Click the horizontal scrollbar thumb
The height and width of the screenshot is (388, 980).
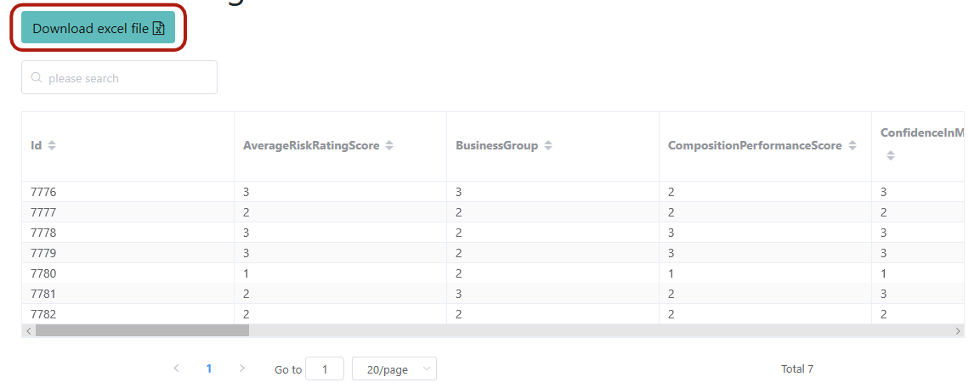tap(143, 330)
